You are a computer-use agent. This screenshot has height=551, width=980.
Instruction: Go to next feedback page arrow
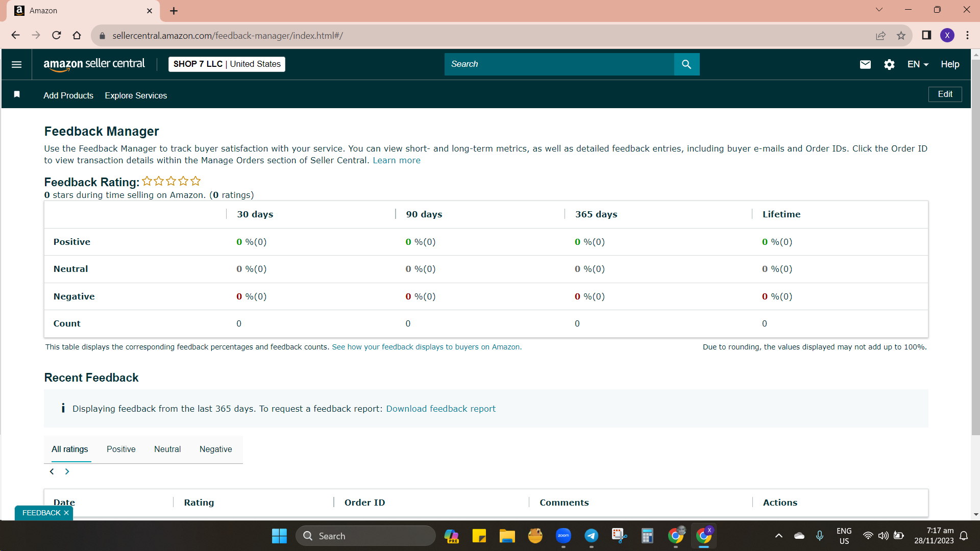tap(67, 471)
